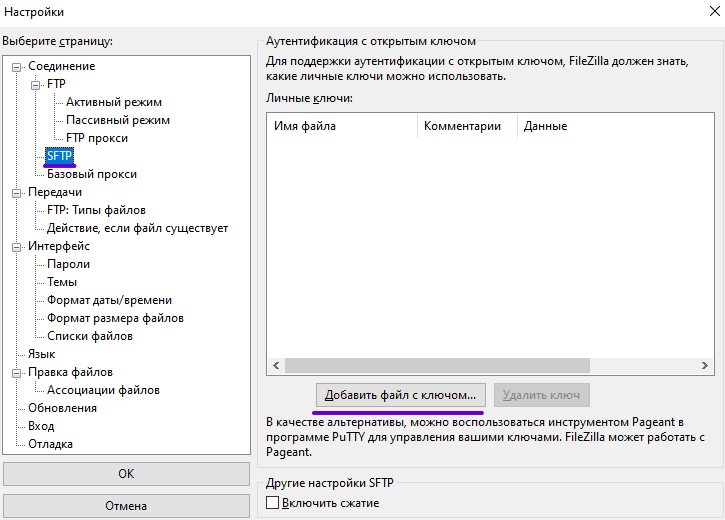Viewport: 725px width, 520px height.
Task: Open the Пароли settings page
Action: point(68,264)
